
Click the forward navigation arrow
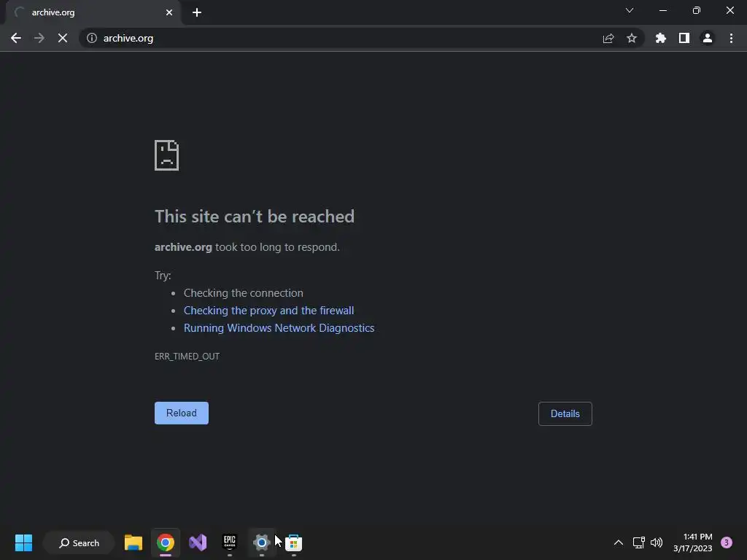pos(39,38)
